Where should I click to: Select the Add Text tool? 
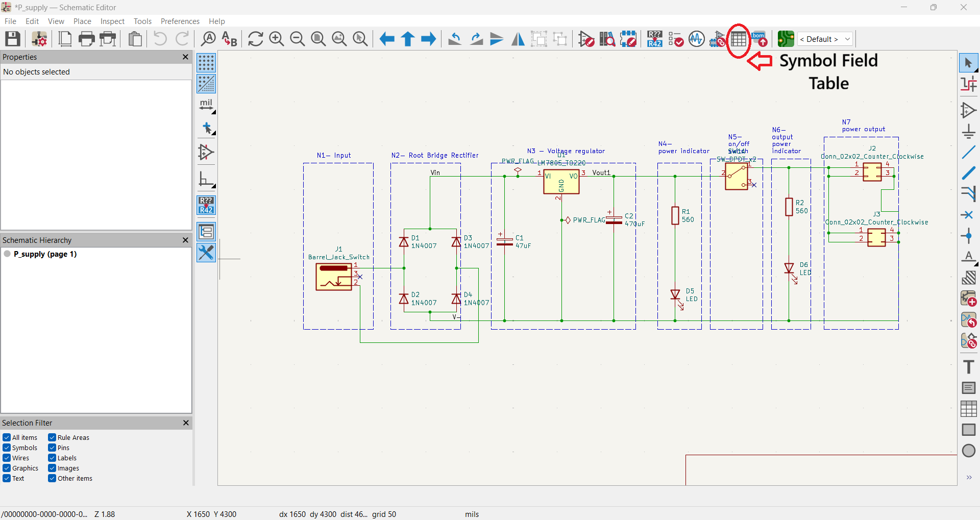click(x=968, y=367)
